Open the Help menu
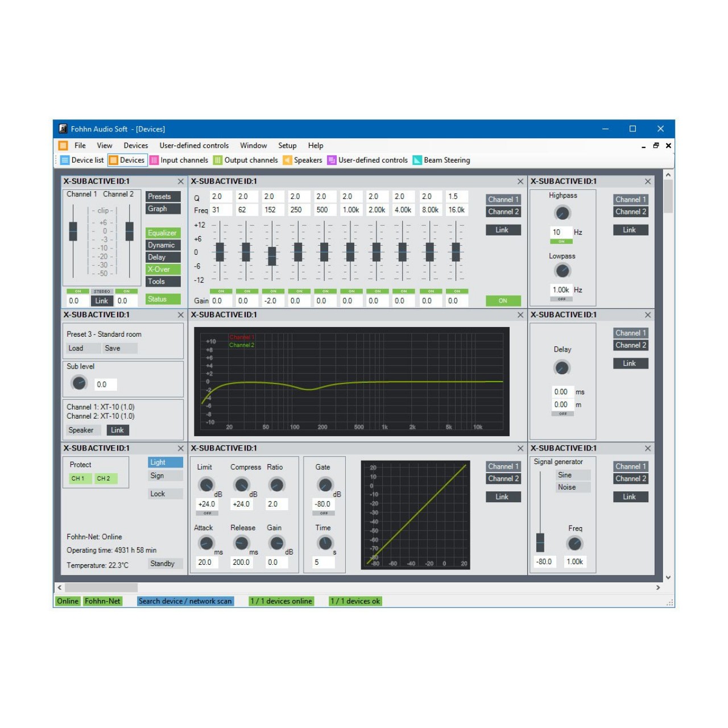Viewport: 728px width, 728px height. tap(316, 146)
